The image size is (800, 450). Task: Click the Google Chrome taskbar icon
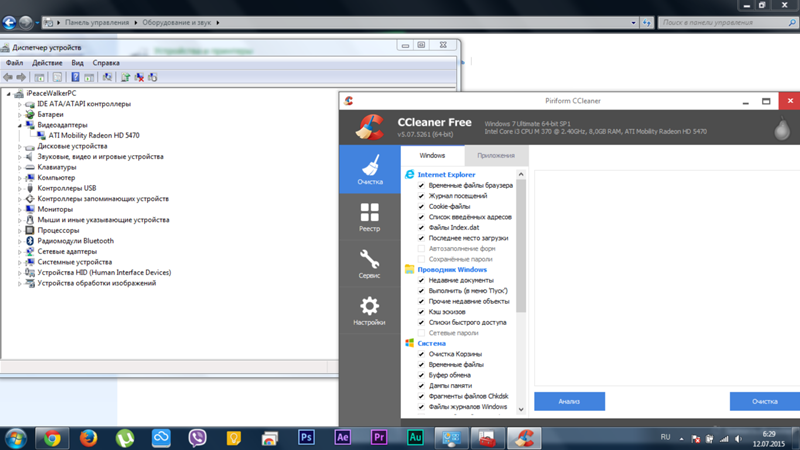pos(52,438)
